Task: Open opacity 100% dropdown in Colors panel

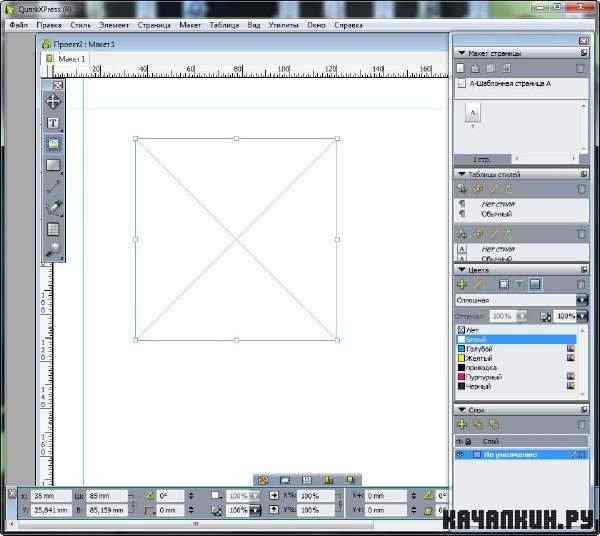Action: (582, 316)
